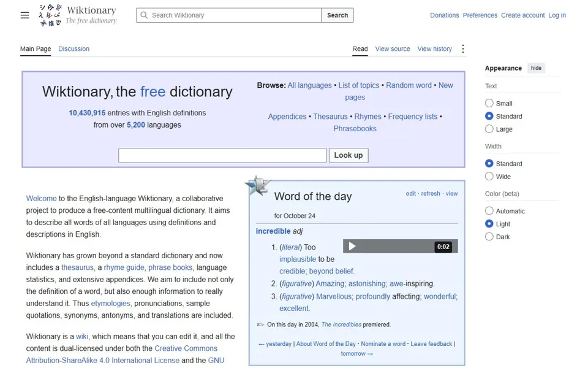Select Large text size
The height and width of the screenshot is (368, 588).
[x=489, y=129]
